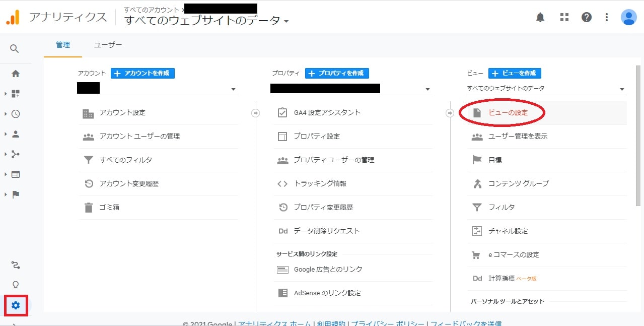The height and width of the screenshot is (326, 644).
Task: Open the Google apps grid icon
Action: tap(564, 18)
